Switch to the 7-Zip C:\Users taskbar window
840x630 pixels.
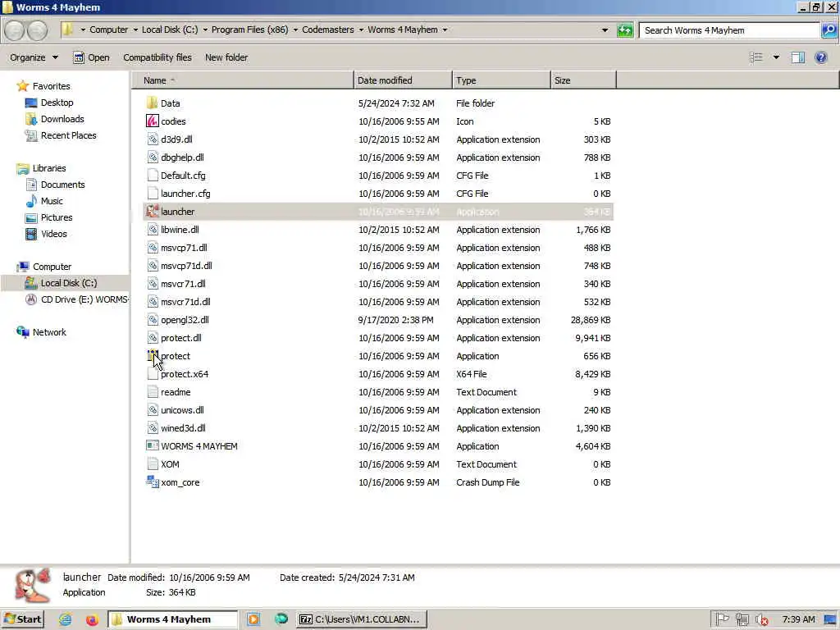(362, 619)
